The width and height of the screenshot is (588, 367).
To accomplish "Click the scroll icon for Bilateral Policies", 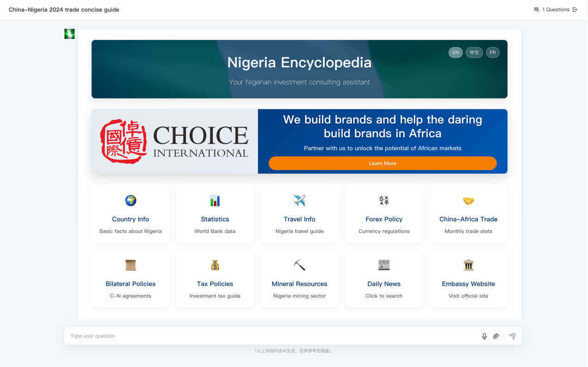I will coord(131,265).
